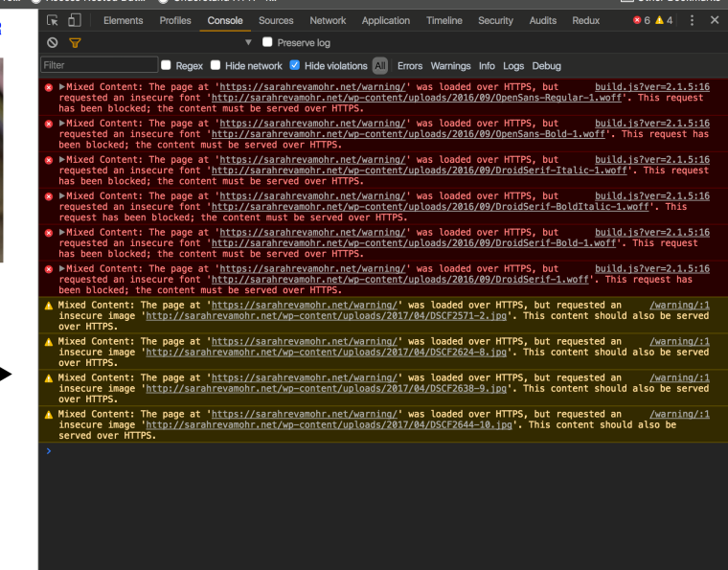
Task: Click the error icon on the OpenSans-Regular message
Action: pos(49,87)
